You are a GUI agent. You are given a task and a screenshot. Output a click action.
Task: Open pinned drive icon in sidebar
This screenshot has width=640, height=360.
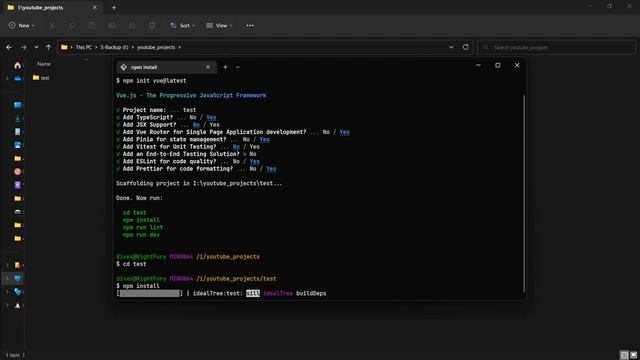pyautogui.click(x=18, y=211)
